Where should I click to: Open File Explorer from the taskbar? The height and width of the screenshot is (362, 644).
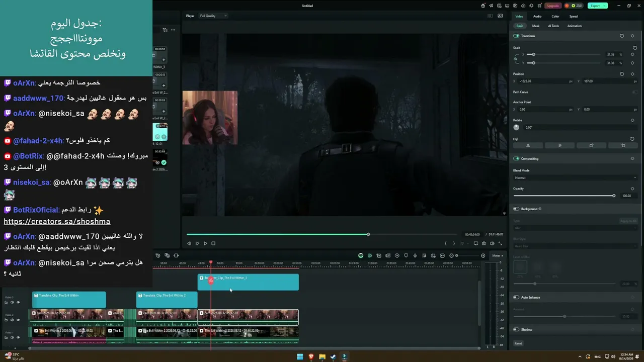(x=322, y=357)
